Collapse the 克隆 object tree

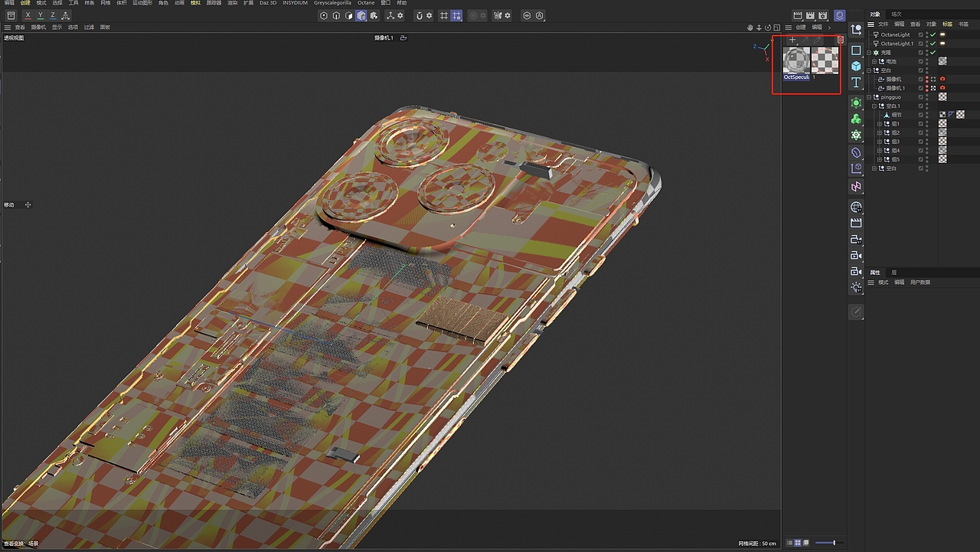pyautogui.click(x=869, y=52)
